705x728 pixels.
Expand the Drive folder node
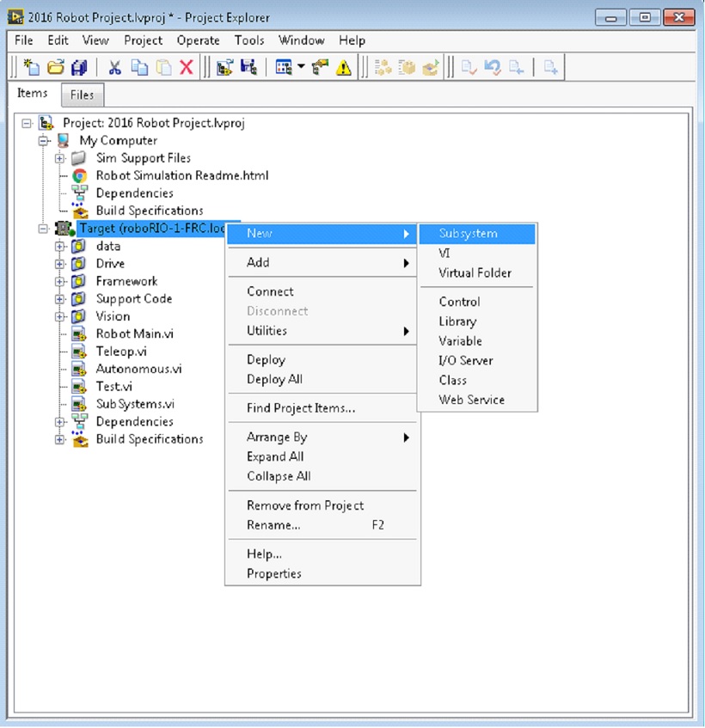(x=59, y=264)
